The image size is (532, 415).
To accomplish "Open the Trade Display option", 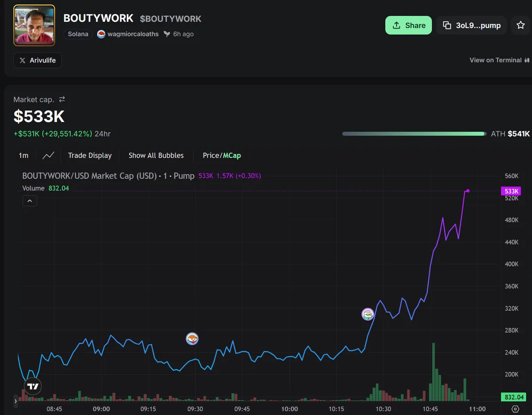I will pyautogui.click(x=90, y=155).
